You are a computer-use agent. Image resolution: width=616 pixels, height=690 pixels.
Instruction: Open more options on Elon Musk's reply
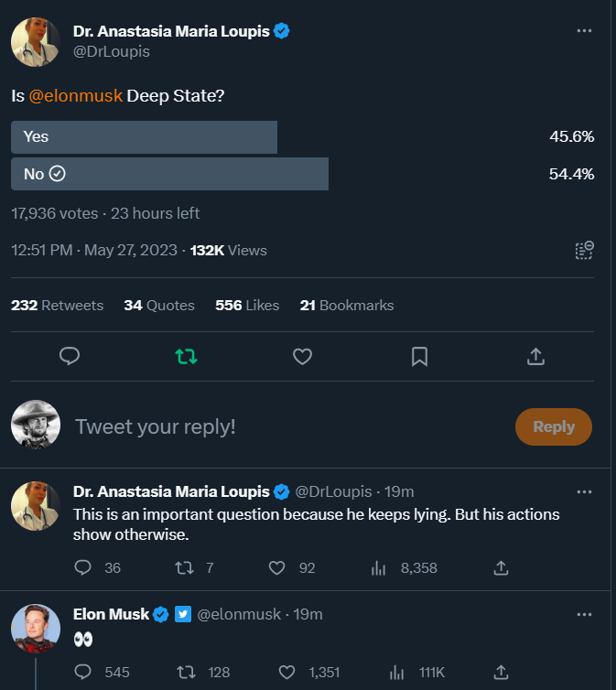[584, 614]
